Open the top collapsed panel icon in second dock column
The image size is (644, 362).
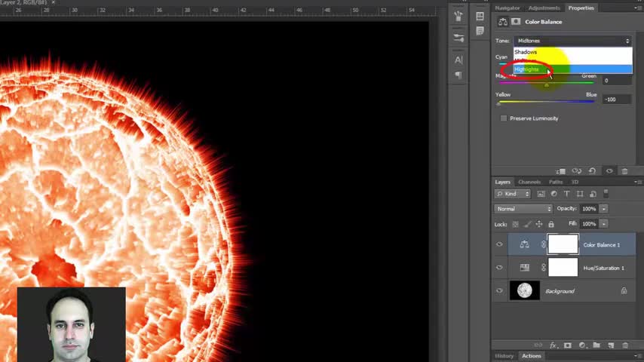pos(480,16)
